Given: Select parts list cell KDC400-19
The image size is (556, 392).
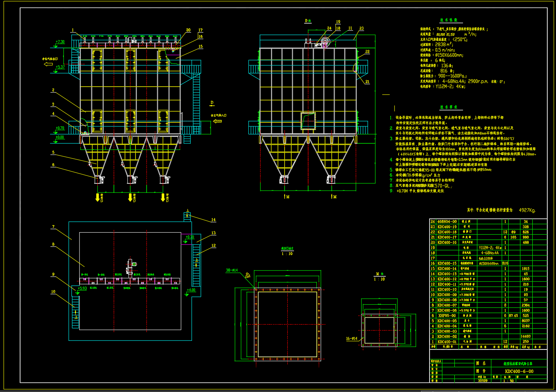Looking at the screenshot, I should [x=447, y=227].
